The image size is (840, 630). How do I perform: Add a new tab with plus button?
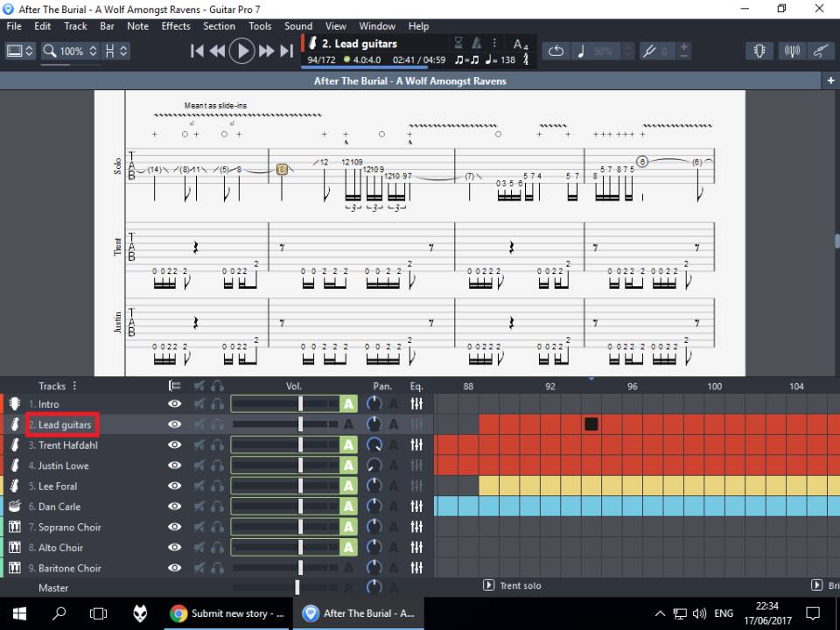click(x=830, y=80)
